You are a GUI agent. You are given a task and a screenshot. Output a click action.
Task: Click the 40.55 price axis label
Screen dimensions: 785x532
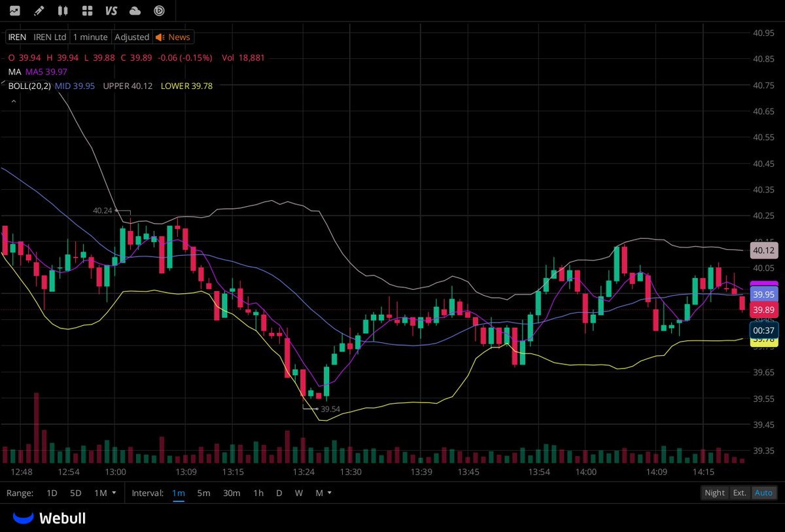(x=764, y=137)
